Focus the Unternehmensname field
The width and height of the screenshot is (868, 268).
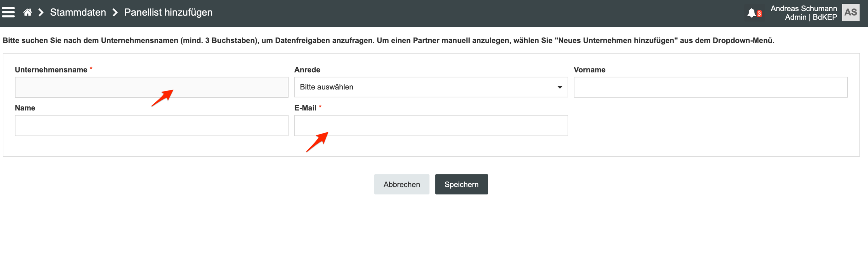(x=152, y=87)
